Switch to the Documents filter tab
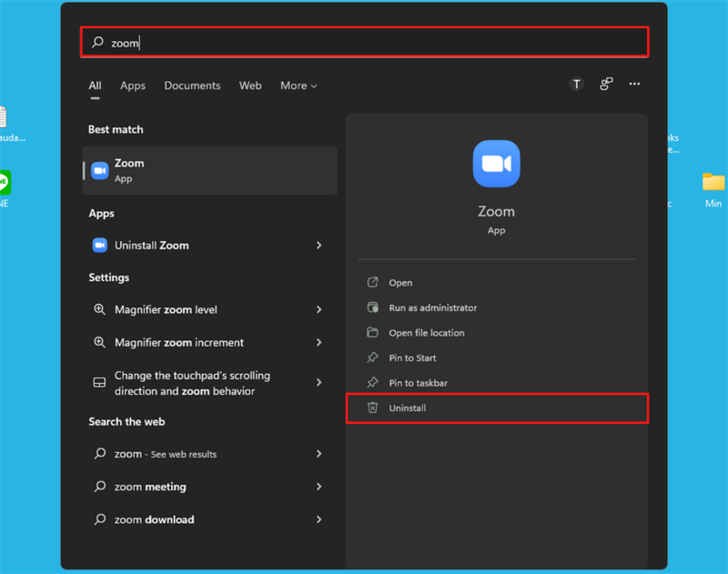Image resolution: width=728 pixels, height=574 pixels. tap(192, 85)
